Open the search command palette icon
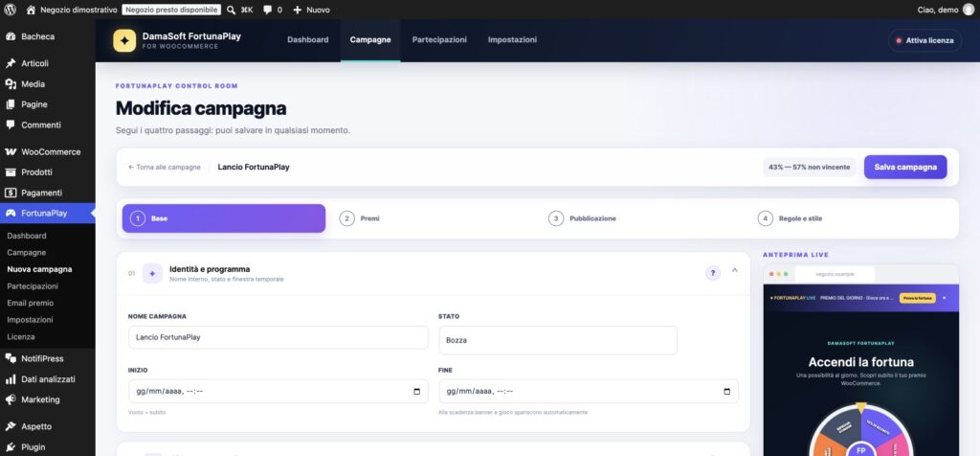The height and width of the screenshot is (456, 980). [x=232, y=10]
